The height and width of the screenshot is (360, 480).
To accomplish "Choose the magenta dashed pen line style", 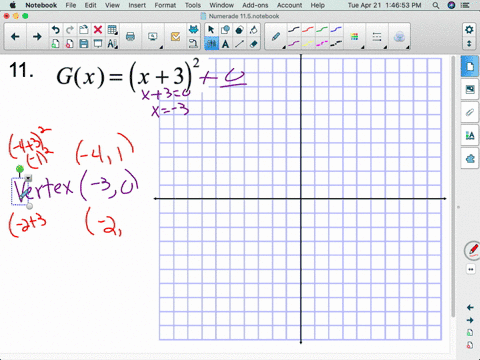I will pos(322,43).
